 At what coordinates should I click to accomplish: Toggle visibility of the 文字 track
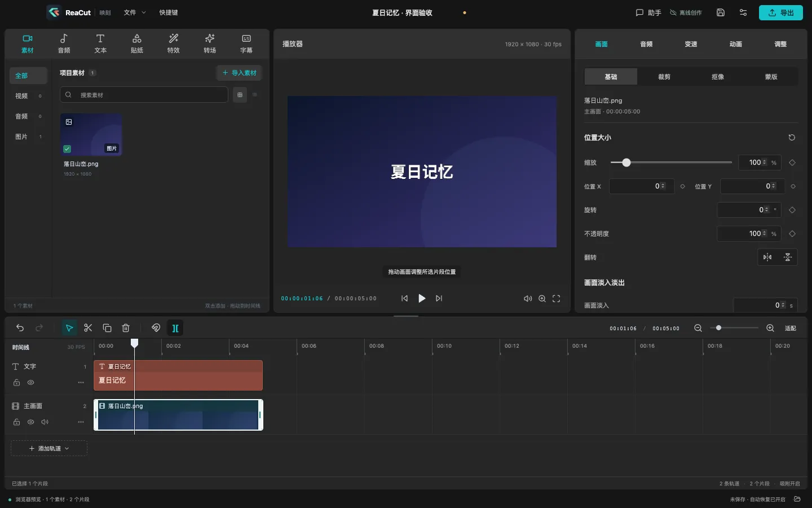(x=31, y=383)
